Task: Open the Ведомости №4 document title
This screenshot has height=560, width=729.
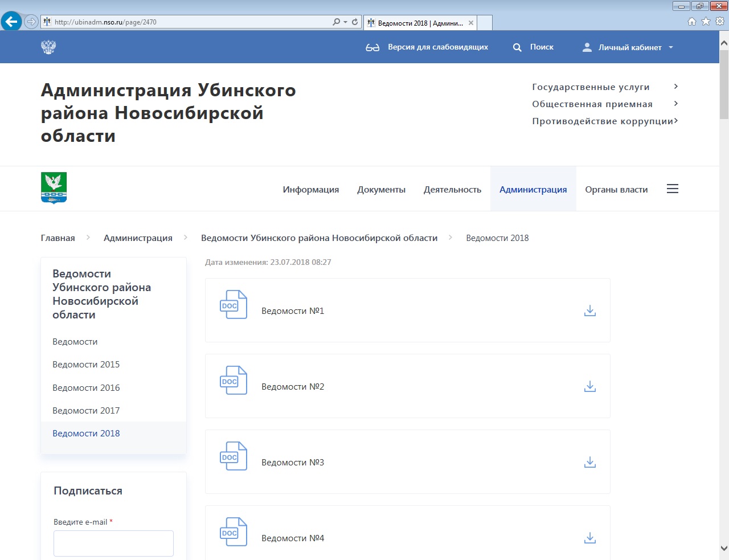Action: 293,538
